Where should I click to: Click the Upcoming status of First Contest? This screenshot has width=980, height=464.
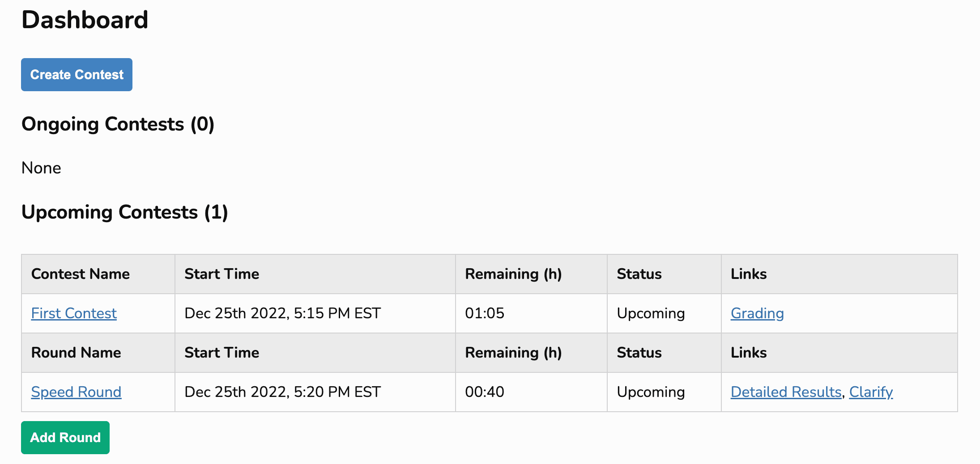point(651,313)
